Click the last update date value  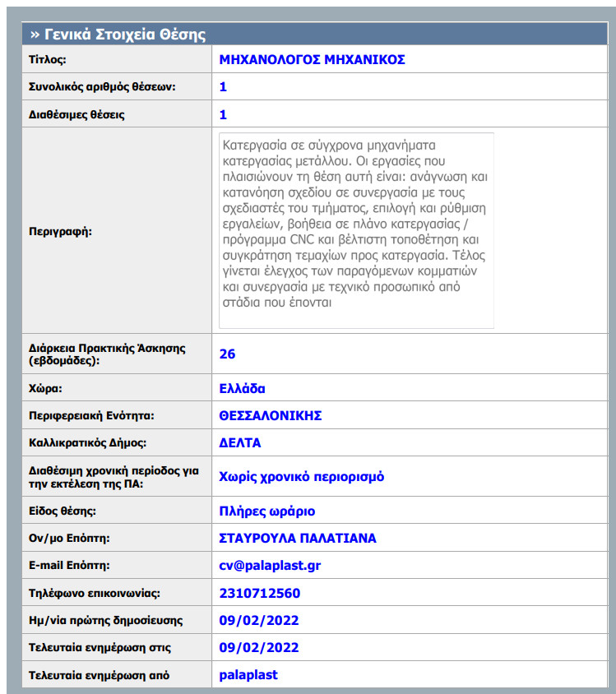[x=259, y=647]
